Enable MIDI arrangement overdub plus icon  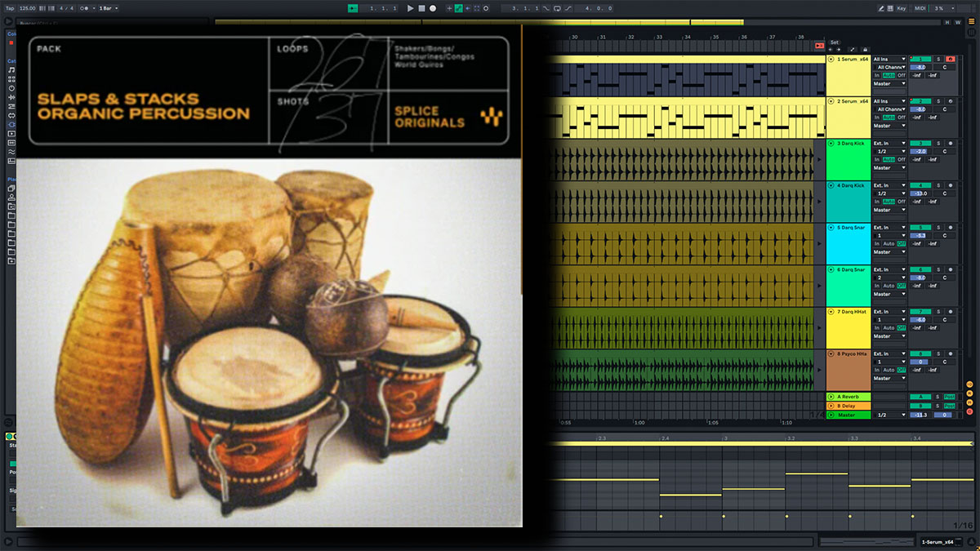click(449, 8)
